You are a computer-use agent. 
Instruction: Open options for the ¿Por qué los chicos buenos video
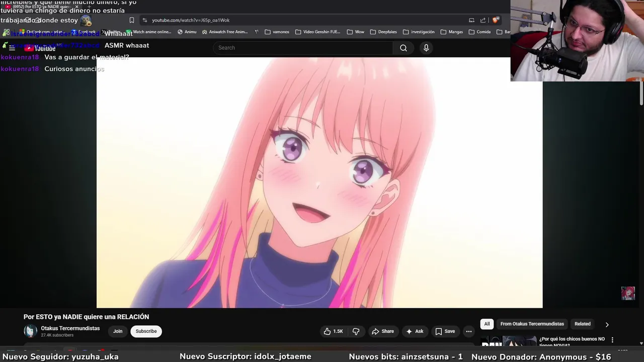coord(612,340)
